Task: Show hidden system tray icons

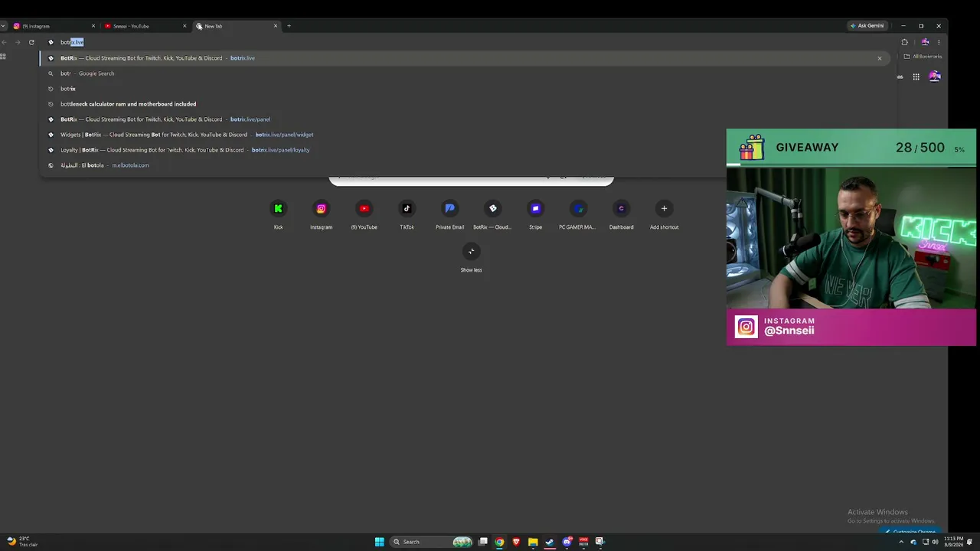Action: (x=901, y=542)
